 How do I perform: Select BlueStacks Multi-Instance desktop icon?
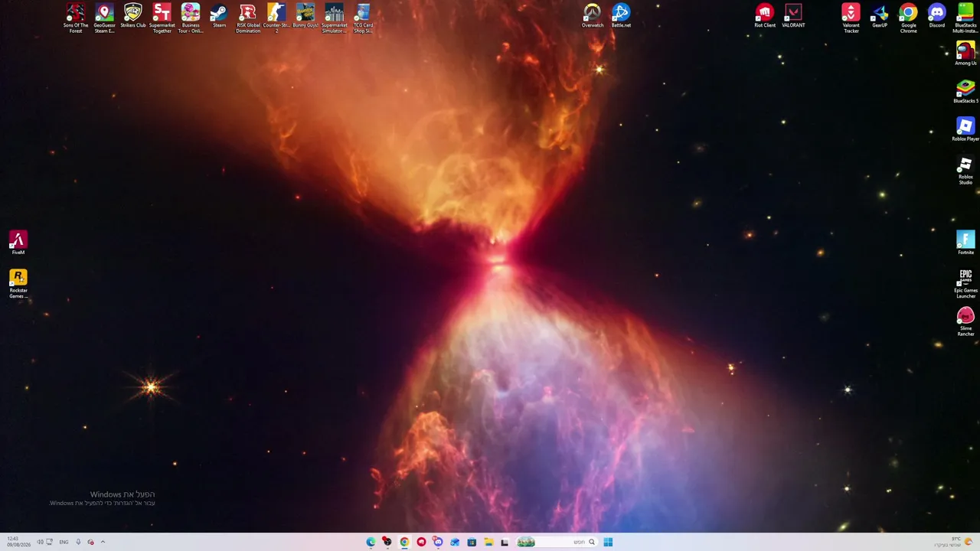(x=965, y=18)
